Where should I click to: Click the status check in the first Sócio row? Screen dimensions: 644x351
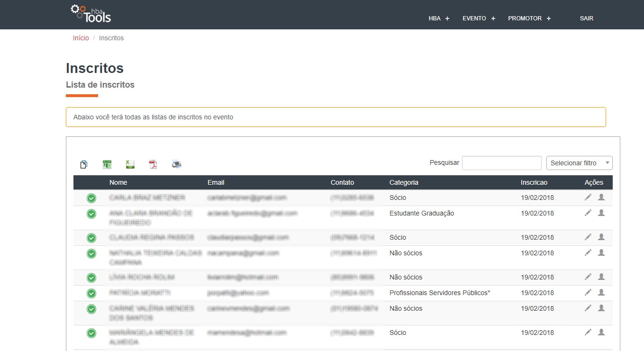[x=91, y=198]
